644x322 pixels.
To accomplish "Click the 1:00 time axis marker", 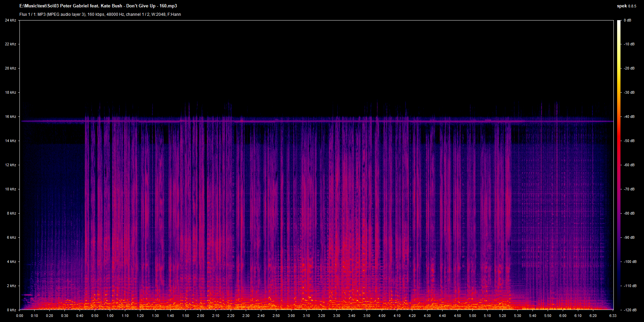I will 110,316.
